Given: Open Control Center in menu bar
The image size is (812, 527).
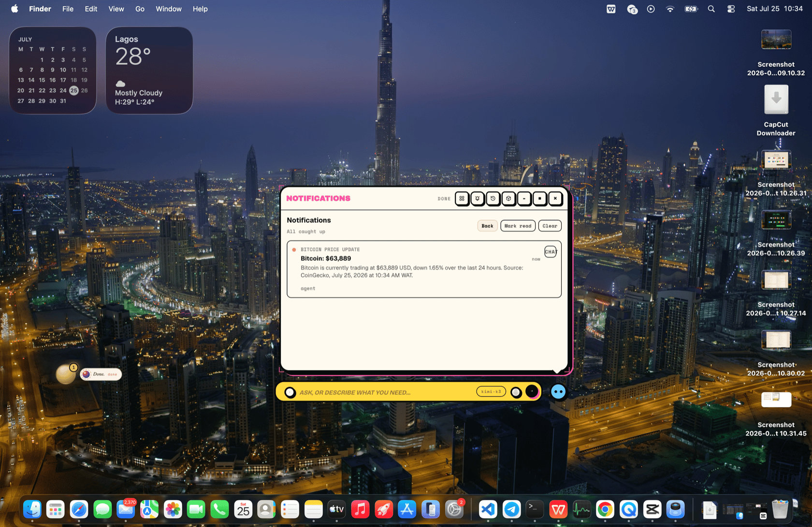Looking at the screenshot, I should tap(731, 9).
